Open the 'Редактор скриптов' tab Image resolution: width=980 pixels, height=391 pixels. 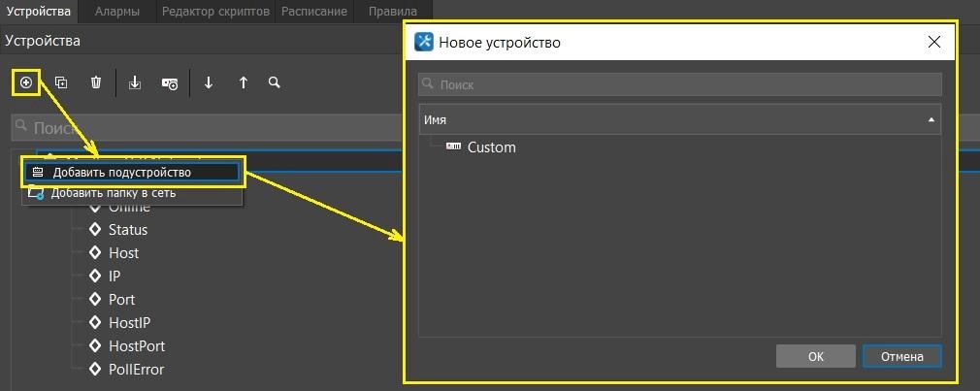tap(215, 12)
